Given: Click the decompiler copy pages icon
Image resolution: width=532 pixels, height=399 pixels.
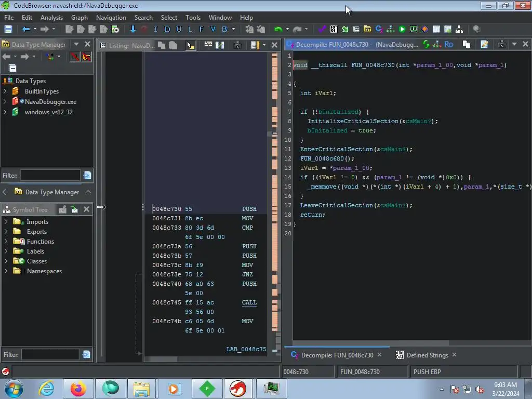Looking at the screenshot, I should (467, 44).
